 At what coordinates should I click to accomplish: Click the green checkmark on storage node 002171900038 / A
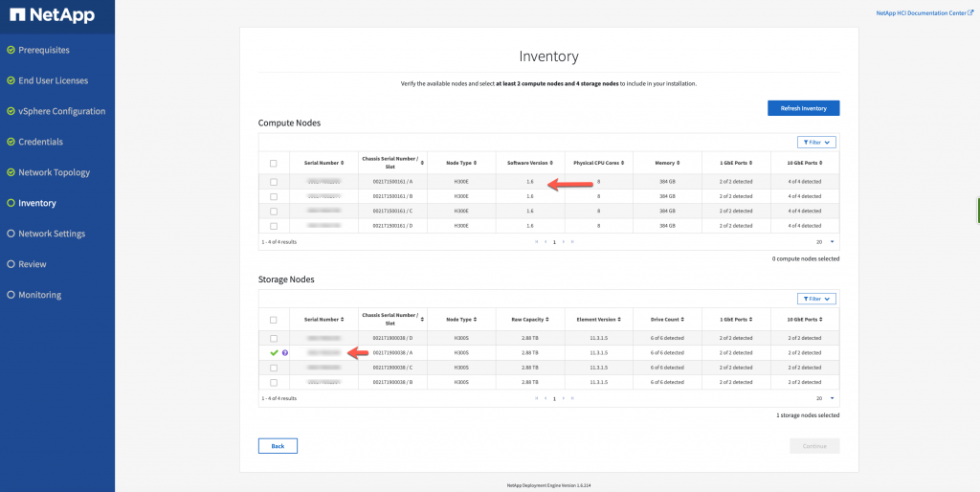[x=274, y=353]
